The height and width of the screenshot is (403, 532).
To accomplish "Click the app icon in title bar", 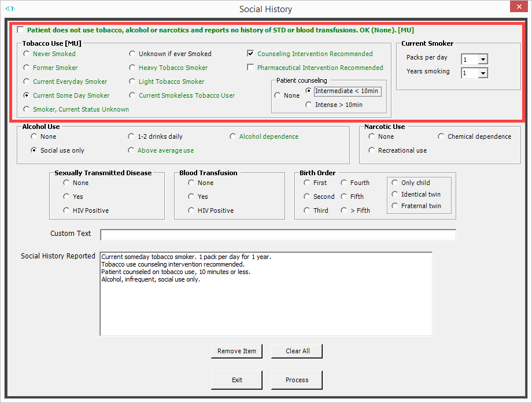I will tap(10, 9).
